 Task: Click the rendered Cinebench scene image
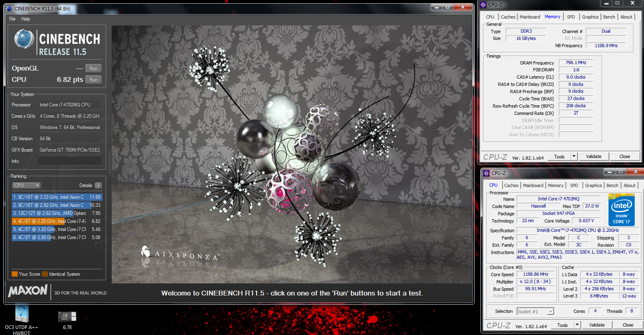pyautogui.click(x=292, y=154)
